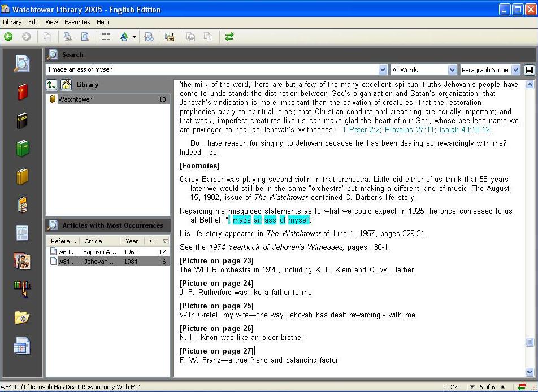Click the first greyed window toolbar icon

[191, 37]
